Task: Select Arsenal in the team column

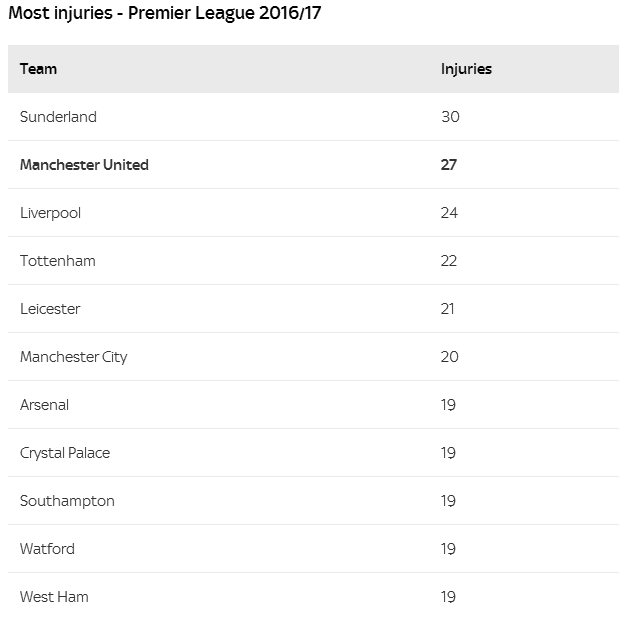Action: pyautogui.click(x=45, y=405)
